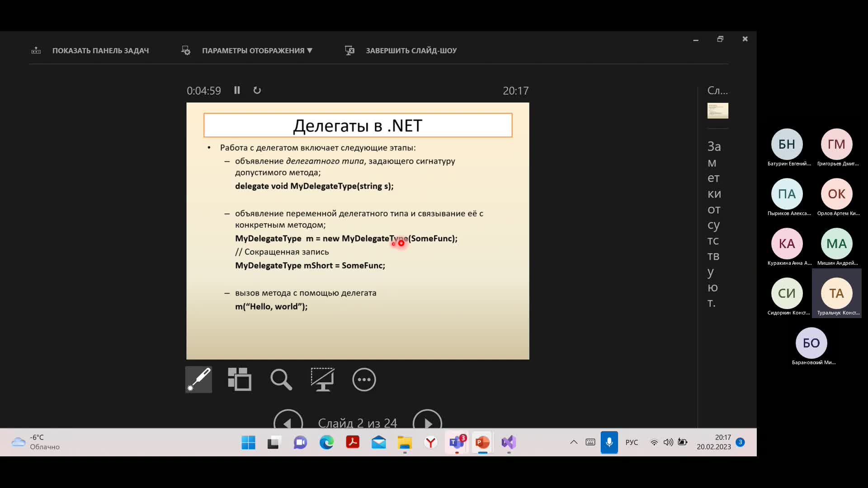The image size is (868, 488).
Task: Toggle black screen for slide show
Action: pyautogui.click(x=322, y=380)
